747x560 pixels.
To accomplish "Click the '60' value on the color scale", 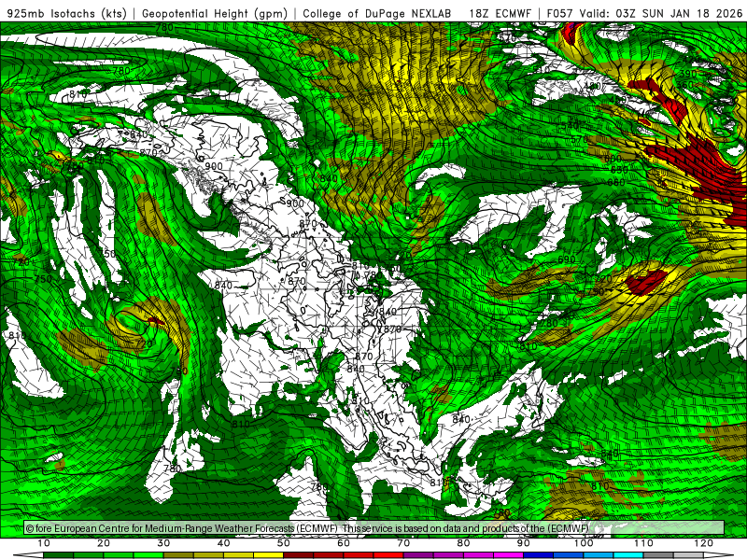I will (344, 543).
